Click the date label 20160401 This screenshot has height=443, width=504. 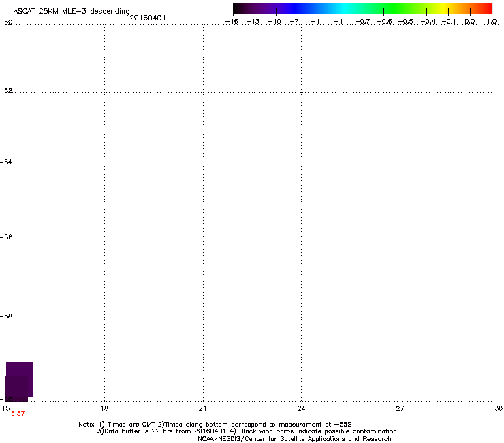tap(148, 18)
